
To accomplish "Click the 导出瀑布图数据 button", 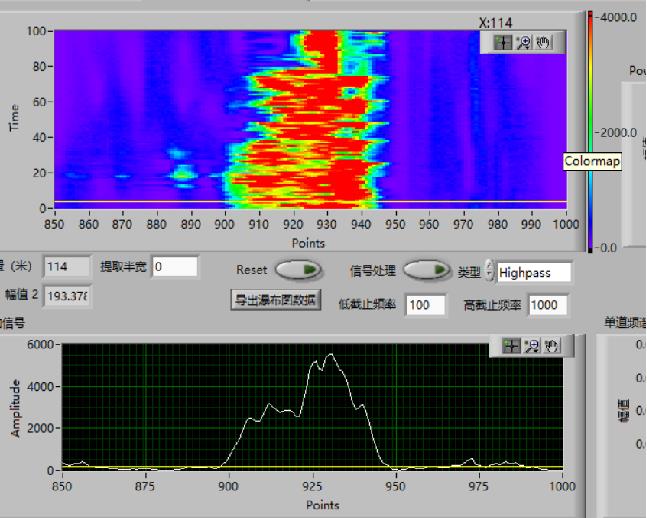I will [x=277, y=300].
